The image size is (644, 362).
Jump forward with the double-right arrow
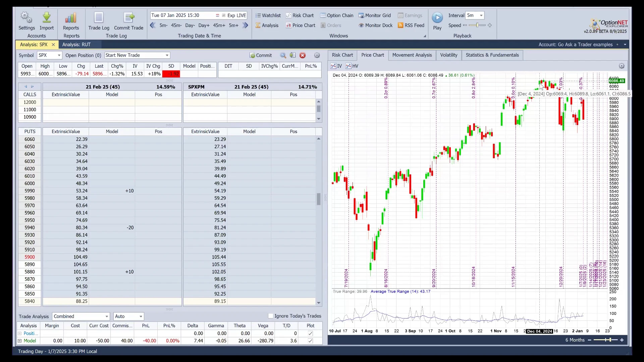pos(245,25)
